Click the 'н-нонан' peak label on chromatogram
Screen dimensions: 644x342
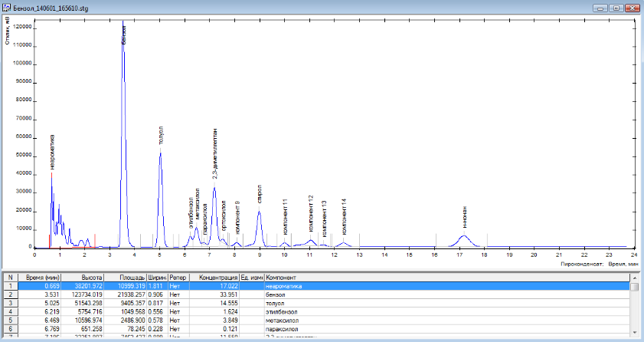tap(465, 216)
